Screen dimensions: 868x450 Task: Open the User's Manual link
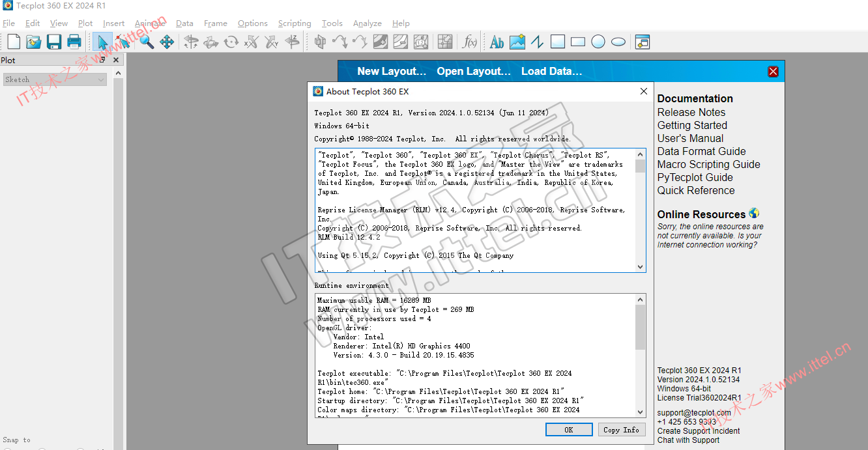(x=690, y=138)
